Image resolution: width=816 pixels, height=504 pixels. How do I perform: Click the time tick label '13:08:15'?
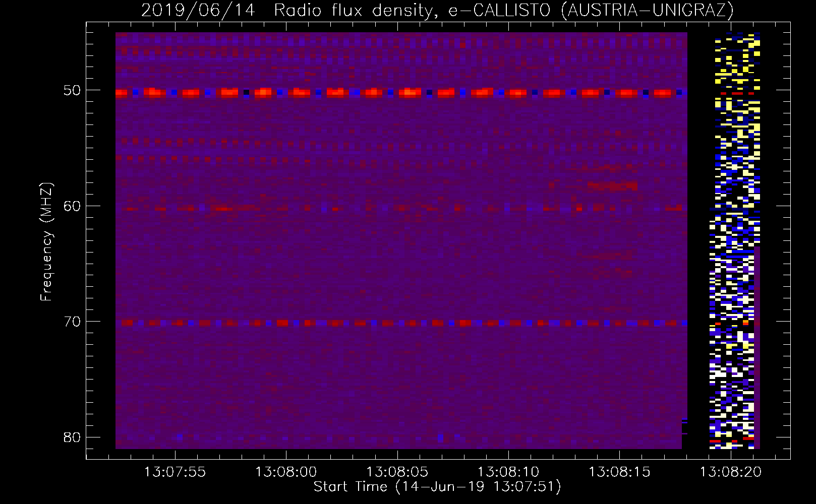pyautogui.click(x=619, y=472)
